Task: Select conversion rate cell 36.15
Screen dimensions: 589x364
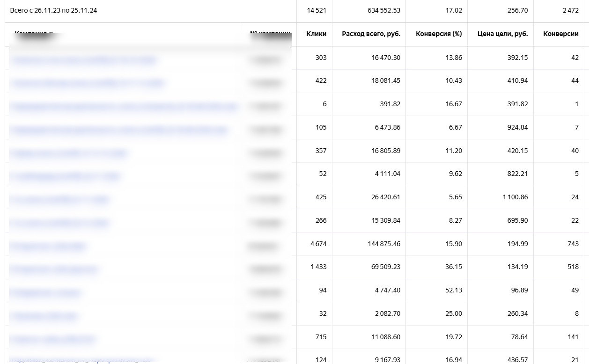Action: tap(454, 267)
